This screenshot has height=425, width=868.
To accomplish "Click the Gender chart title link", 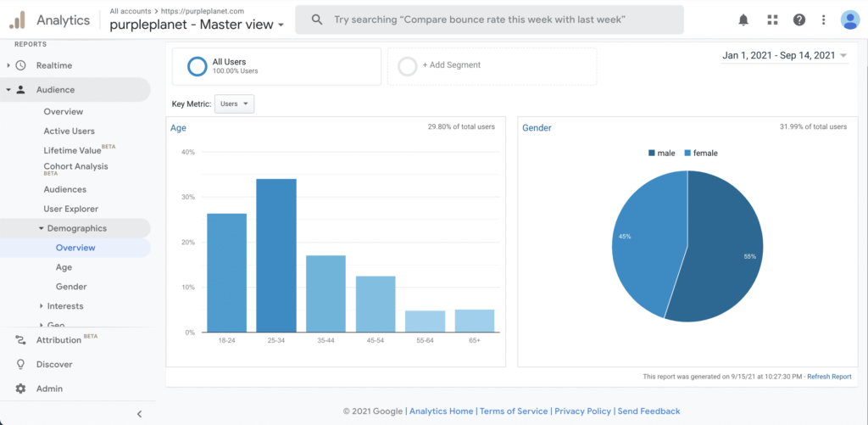I will (537, 128).
